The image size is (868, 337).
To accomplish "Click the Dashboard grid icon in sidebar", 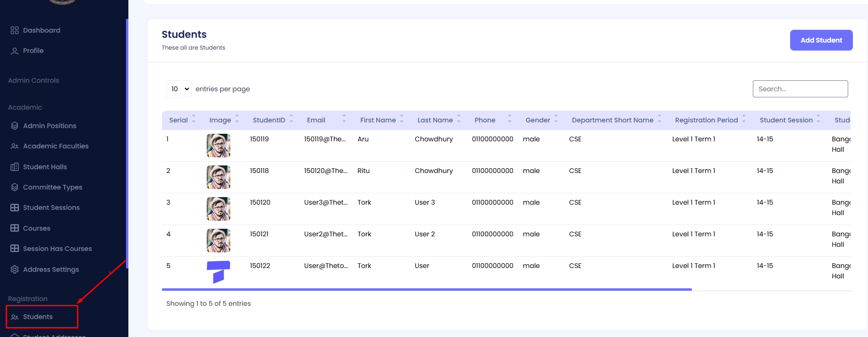I will (x=15, y=30).
